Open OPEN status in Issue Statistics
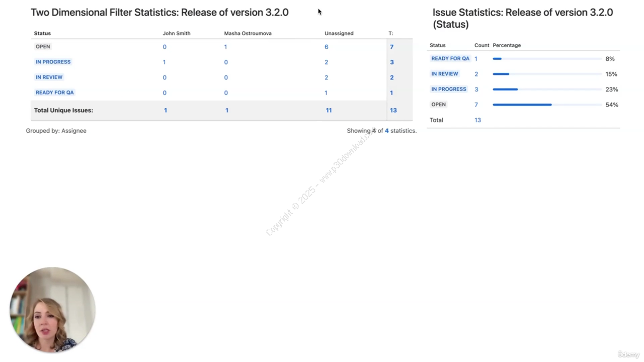This screenshot has height=362, width=644. [439, 105]
